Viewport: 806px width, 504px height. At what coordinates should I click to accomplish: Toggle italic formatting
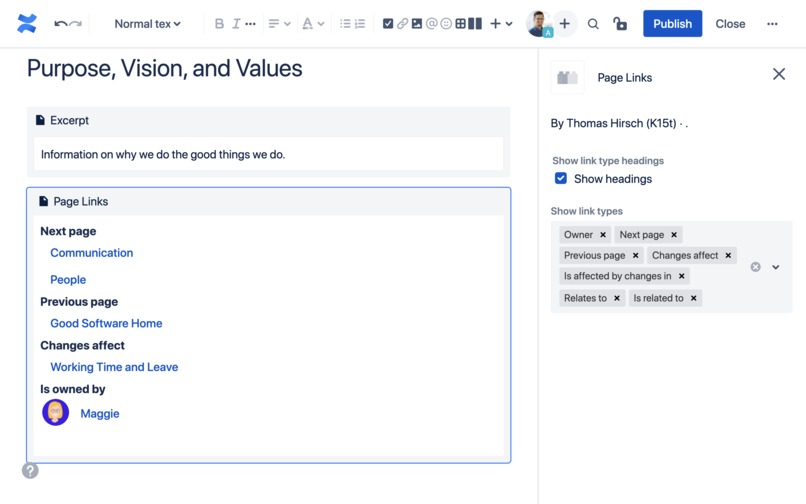[x=236, y=24]
